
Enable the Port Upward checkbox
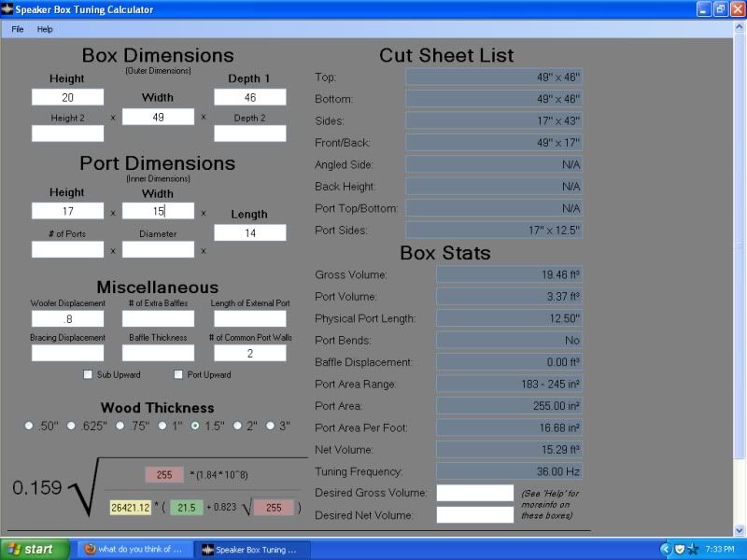click(178, 375)
